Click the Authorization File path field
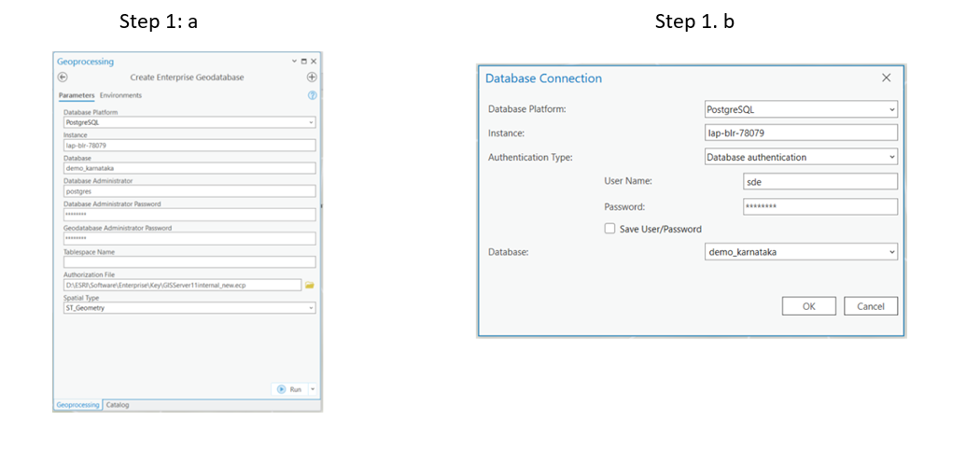 coord(183,285)
